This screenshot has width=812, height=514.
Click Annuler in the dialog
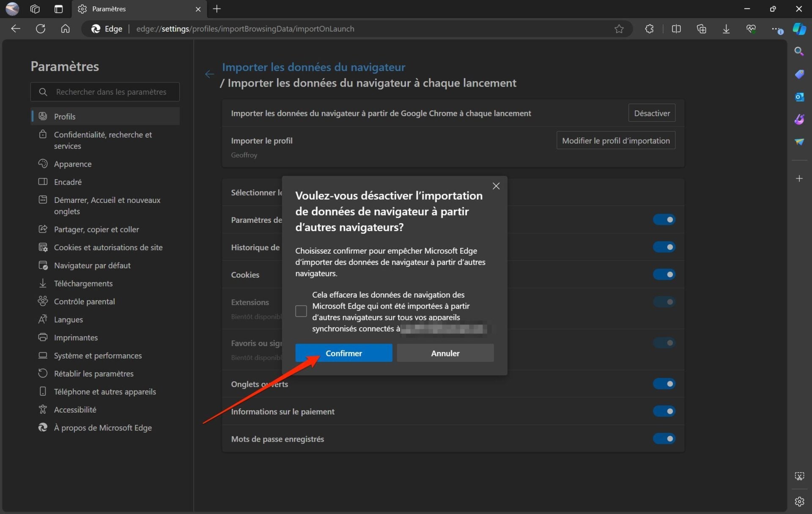click(445, 353)
